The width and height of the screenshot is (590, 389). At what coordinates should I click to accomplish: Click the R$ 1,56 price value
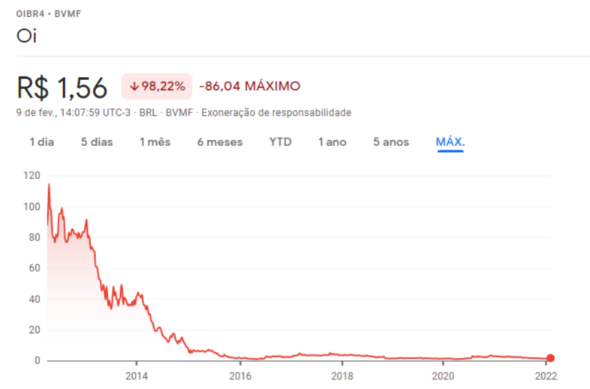[62, 88]
